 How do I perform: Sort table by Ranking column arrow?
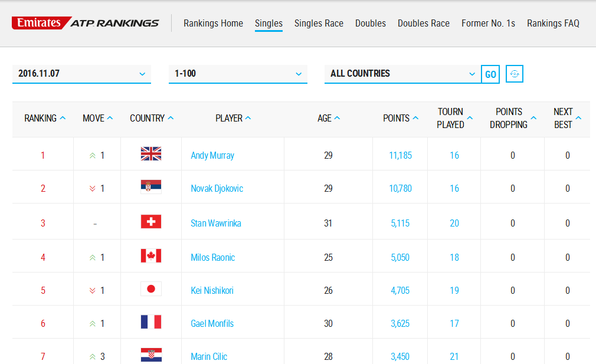63,118
